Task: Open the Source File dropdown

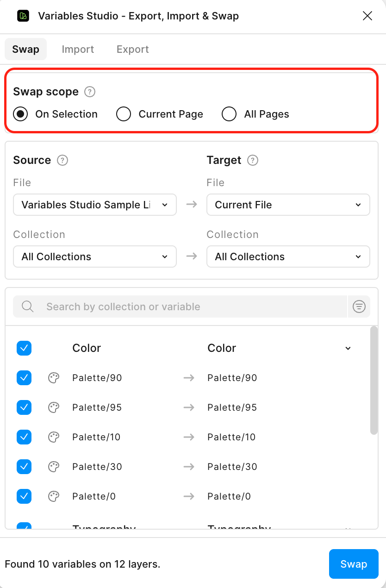Action: (x=95, y=205)
